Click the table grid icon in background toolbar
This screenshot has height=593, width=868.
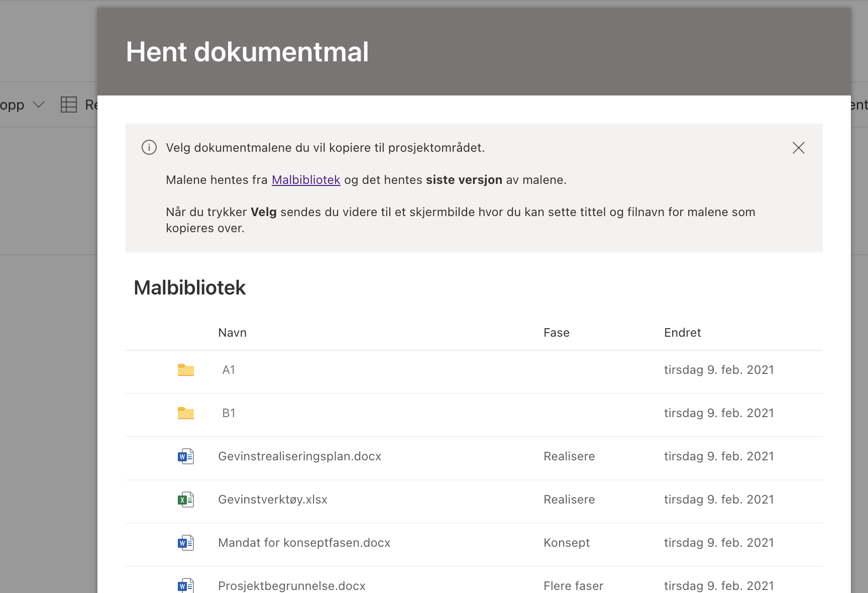point(69,105)
